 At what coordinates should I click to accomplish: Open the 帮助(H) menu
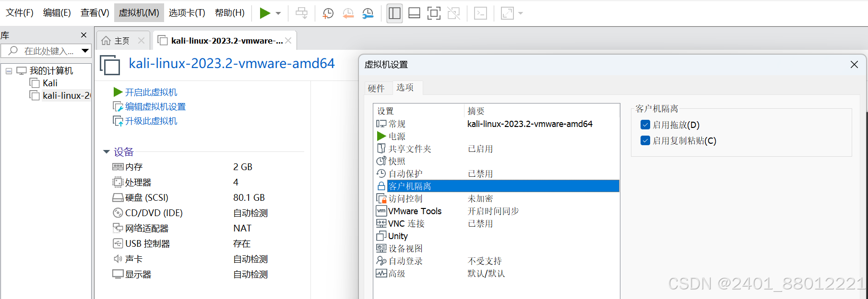pos(230,13)
